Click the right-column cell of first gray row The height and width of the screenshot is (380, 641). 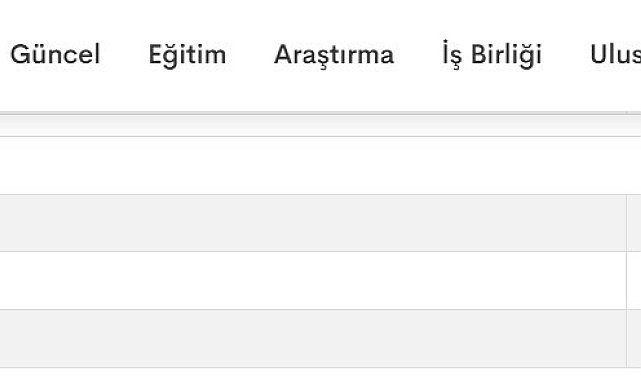634,223
